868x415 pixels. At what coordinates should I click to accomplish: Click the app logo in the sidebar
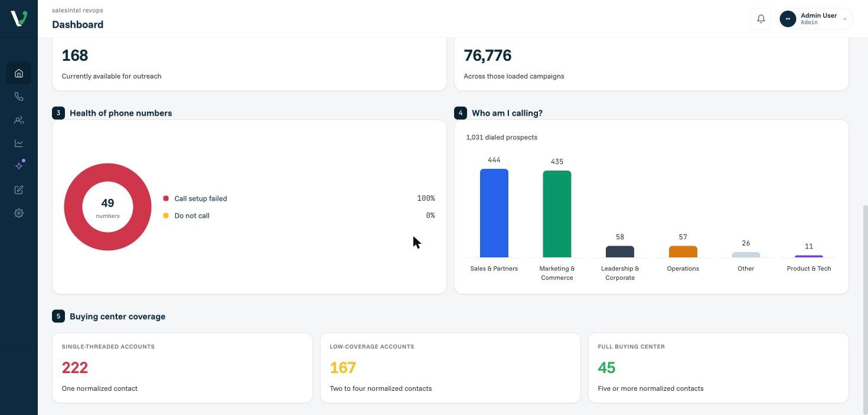(x=19, y=18)
